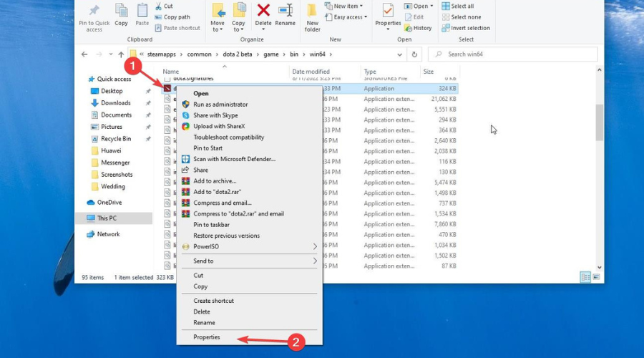
Task: Click the common breadcrumb
Action: pos(199,54)
